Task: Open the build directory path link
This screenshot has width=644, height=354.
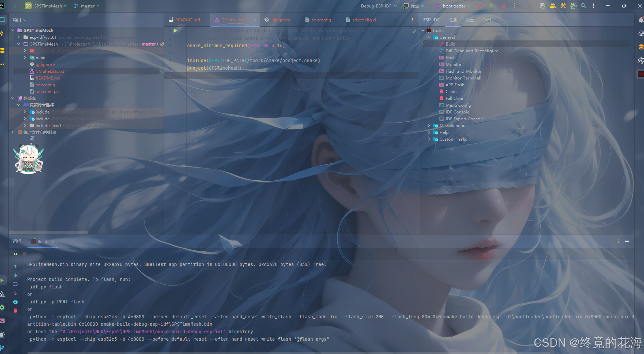Action: 143,332
